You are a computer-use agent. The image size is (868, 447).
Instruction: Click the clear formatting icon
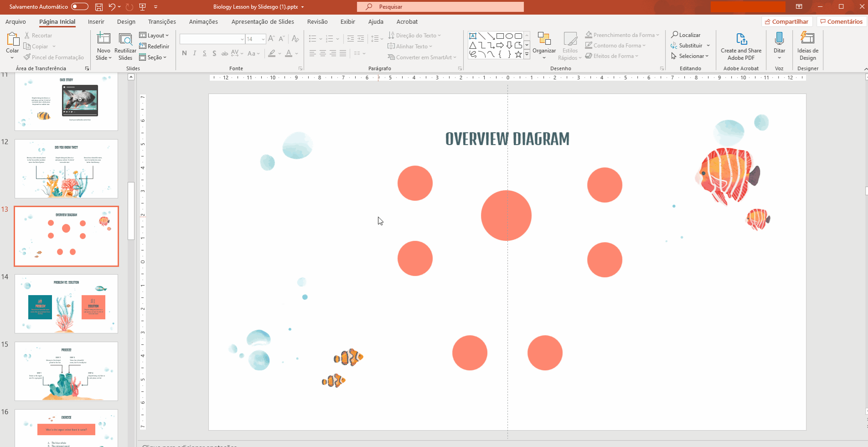point(295,39)
